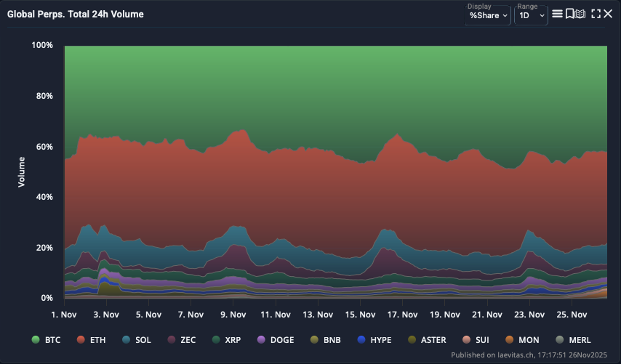Click the 9. Nov x-axis date label

click(x=232, y=315)
